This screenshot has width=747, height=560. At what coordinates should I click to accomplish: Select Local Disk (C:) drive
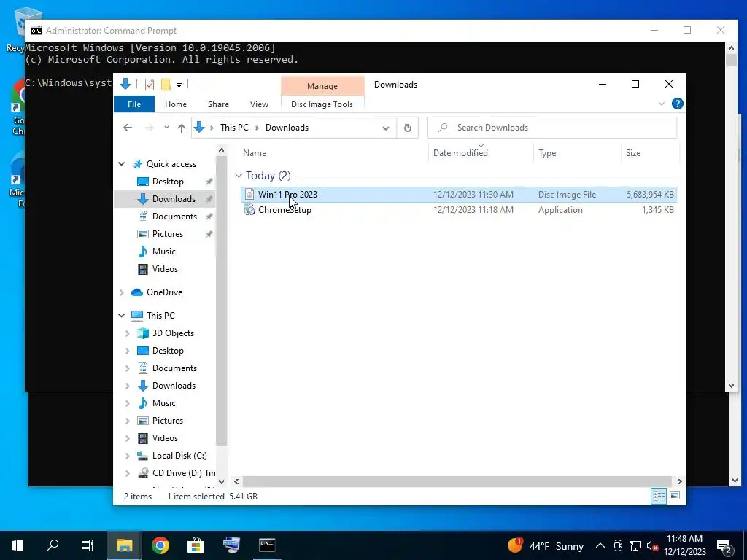[x=179, y=456]
